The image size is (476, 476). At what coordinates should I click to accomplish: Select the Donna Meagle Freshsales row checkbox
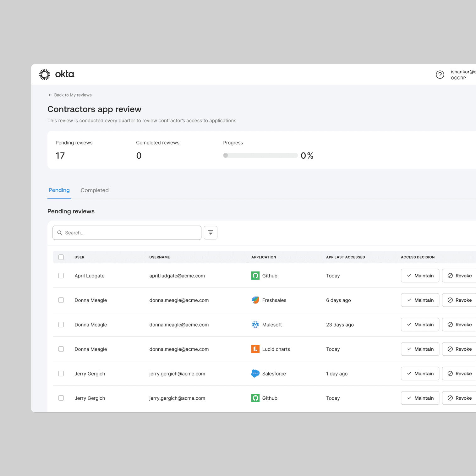tap(61, 300)
